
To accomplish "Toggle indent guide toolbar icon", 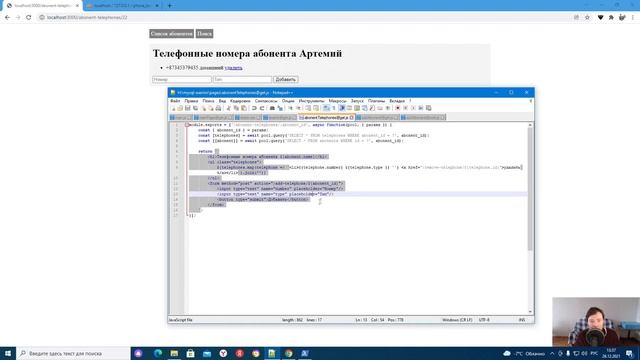I will point(342,108).
